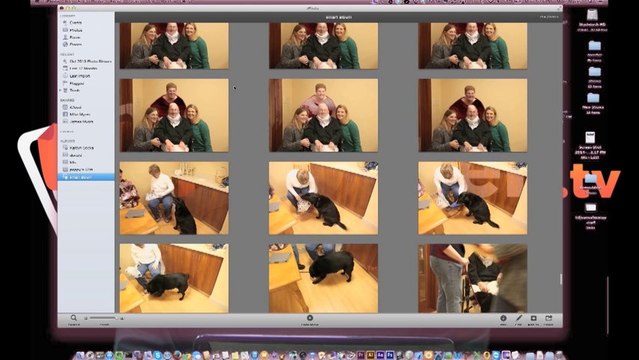
Task: Expand the Trash disclosure triangle
Action: click(61, 90)
